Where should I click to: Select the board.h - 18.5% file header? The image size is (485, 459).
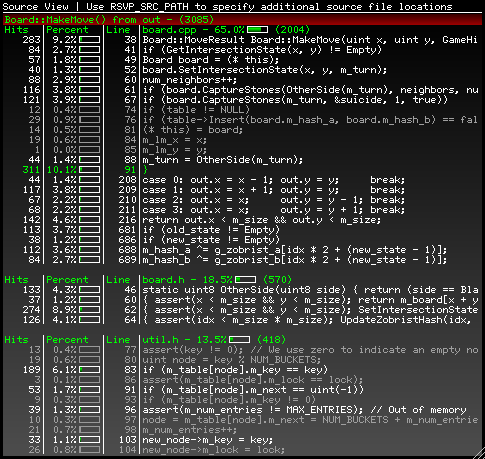pos(217,280)
